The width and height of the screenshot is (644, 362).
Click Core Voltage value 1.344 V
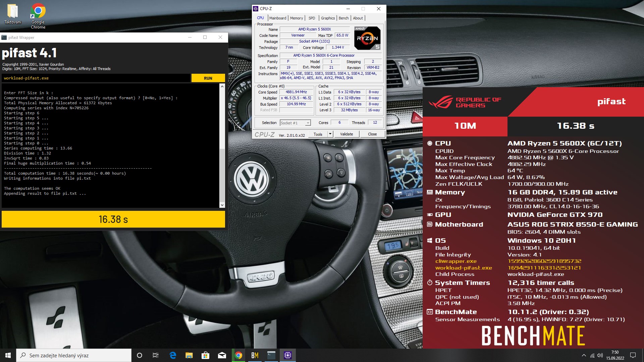[338, 48]
